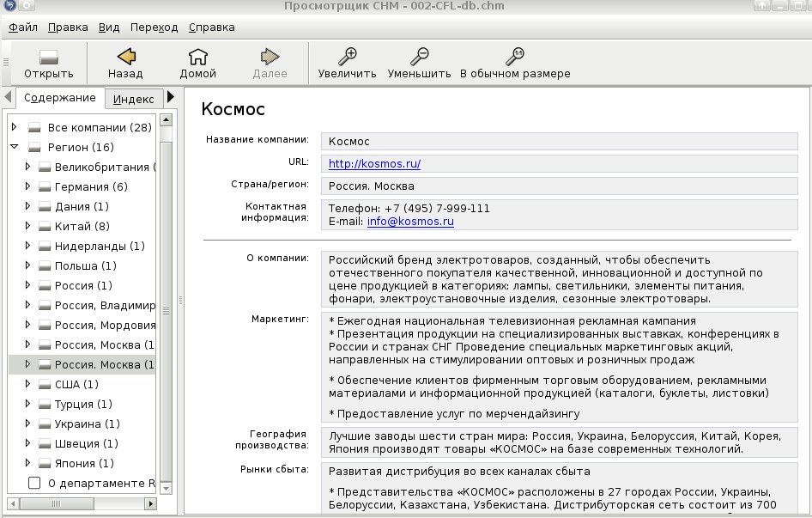Click horizontal scrollbar right arrow
The width and height of the screenshot is (812, 518).
[151, 503]
